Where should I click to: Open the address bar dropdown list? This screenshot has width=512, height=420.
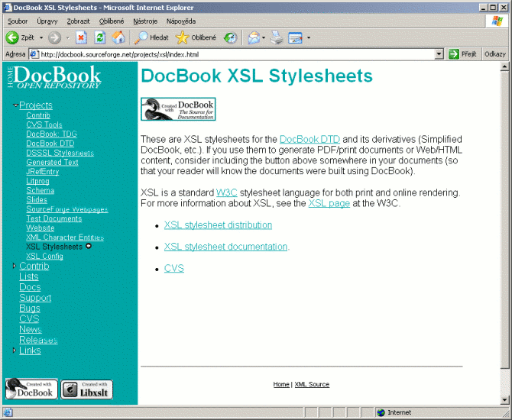439,54
